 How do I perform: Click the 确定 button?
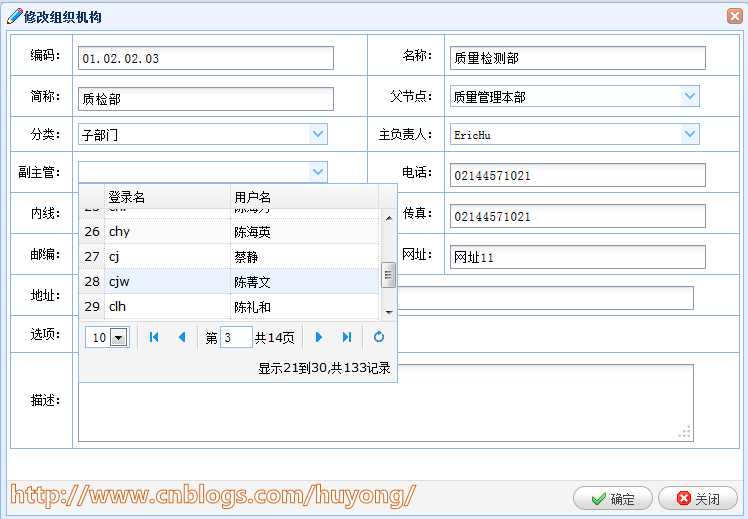613,499
